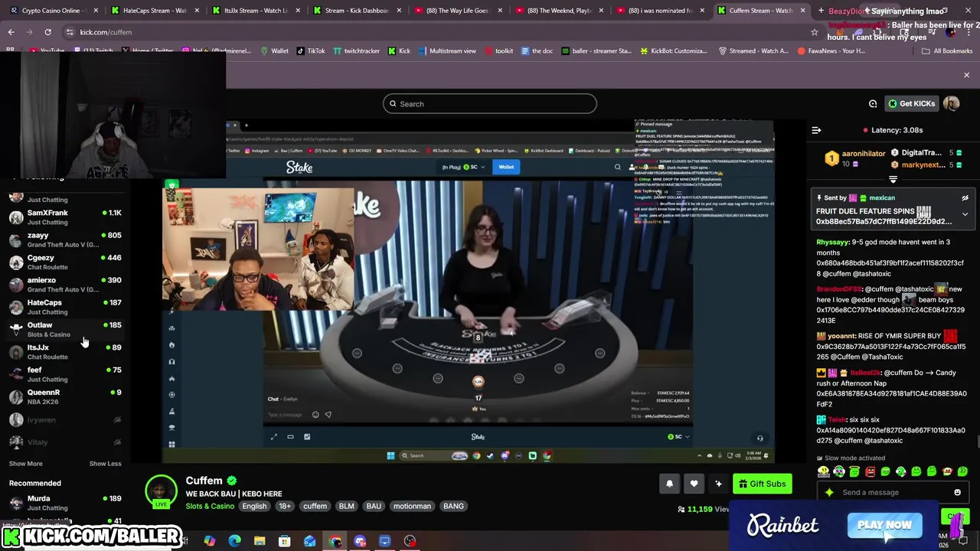This screenshot has height=551, width=980.
Task: Close the banner with the X icon
Action: click(x=966, y=75)
